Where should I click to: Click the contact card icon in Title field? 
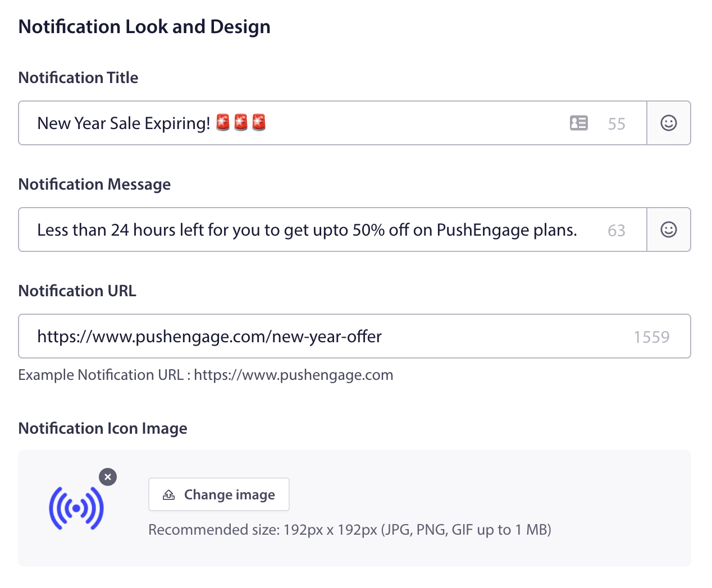pyautogui.click(x=578, y=123)
